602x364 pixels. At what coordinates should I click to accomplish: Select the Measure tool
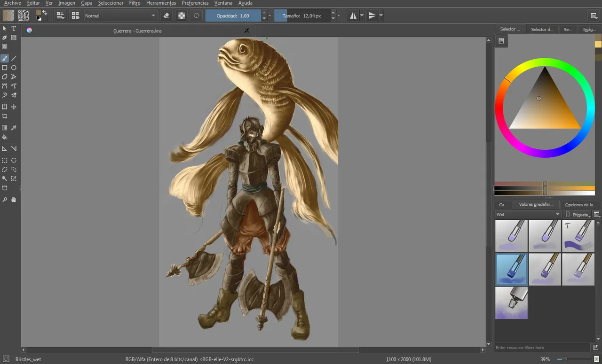14,148
